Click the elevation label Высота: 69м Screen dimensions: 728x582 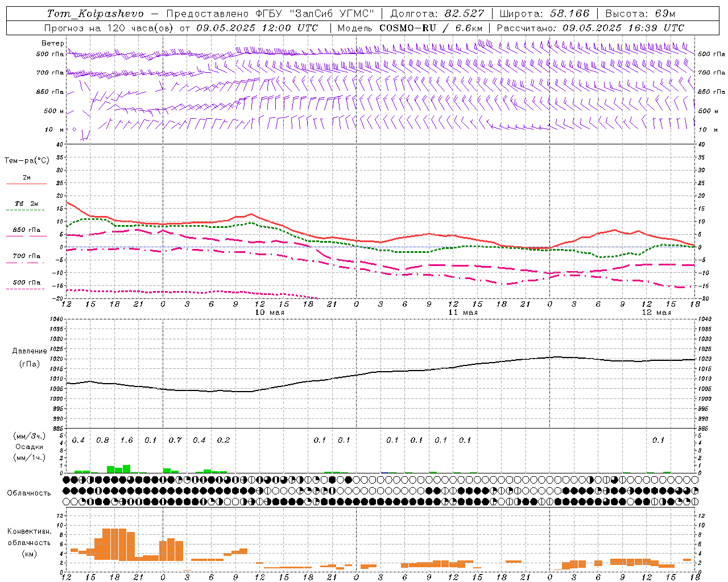pyautogui.click(x=640, y=14)
